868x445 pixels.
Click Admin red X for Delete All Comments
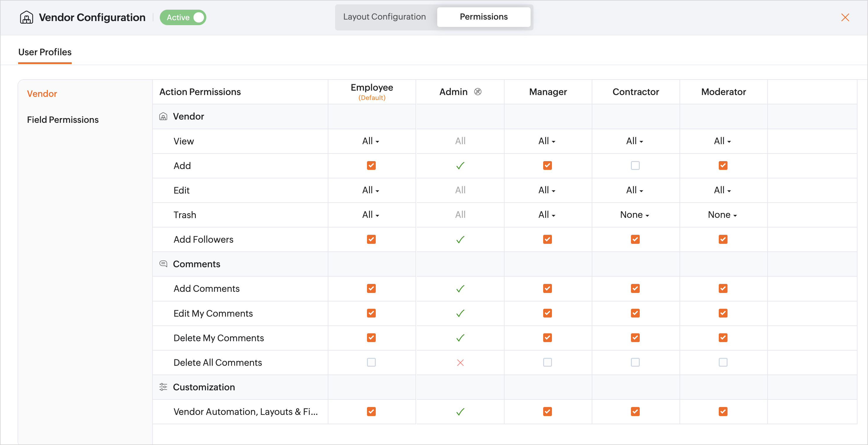(460, 363)
